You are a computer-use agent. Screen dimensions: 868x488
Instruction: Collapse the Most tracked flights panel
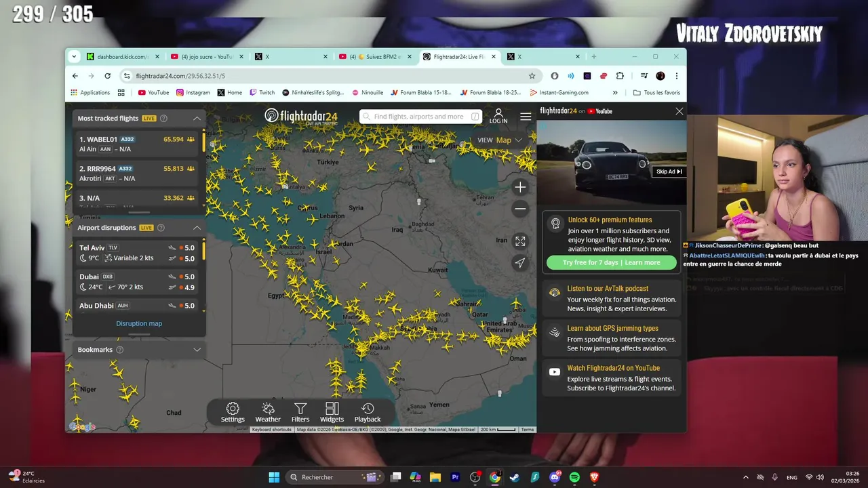[x=197, y=118]
